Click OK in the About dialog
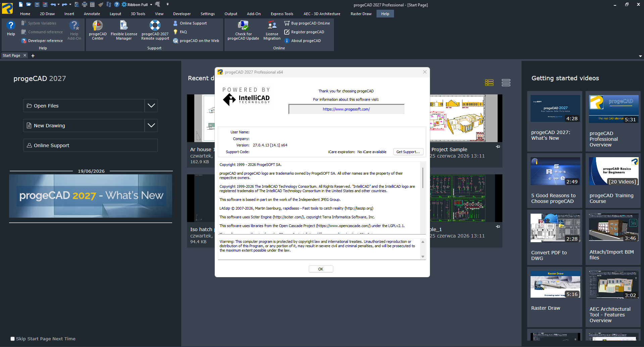 click(x=321, y=269)
